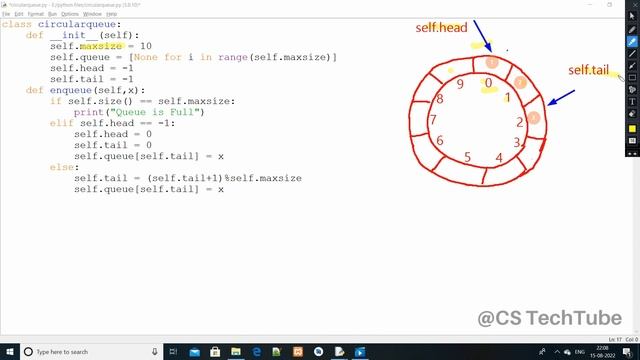Viewport: 640px width, 360px height.
Task: Select the arrow cursor tool in annotation toolbar
Action: (x=632, y=16)
